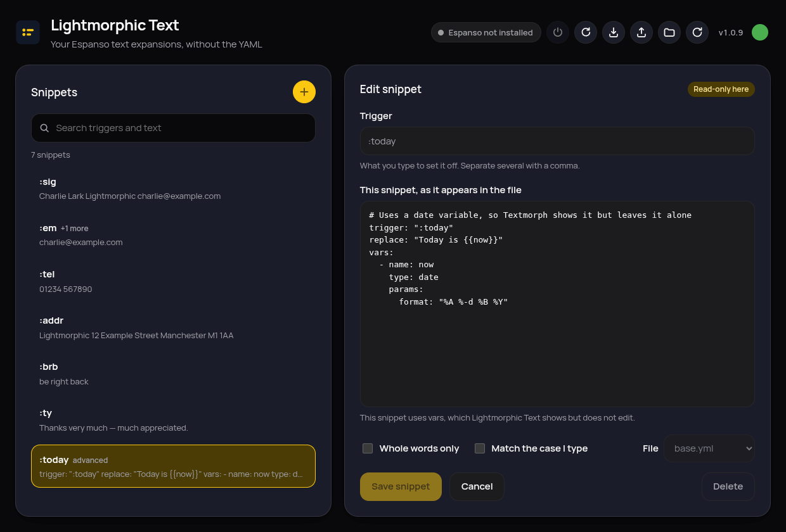Viewport: 786px width, 532px height.
Task: Click the label 'This snippet, as it appears in the file'
Action: click(441, 190)
